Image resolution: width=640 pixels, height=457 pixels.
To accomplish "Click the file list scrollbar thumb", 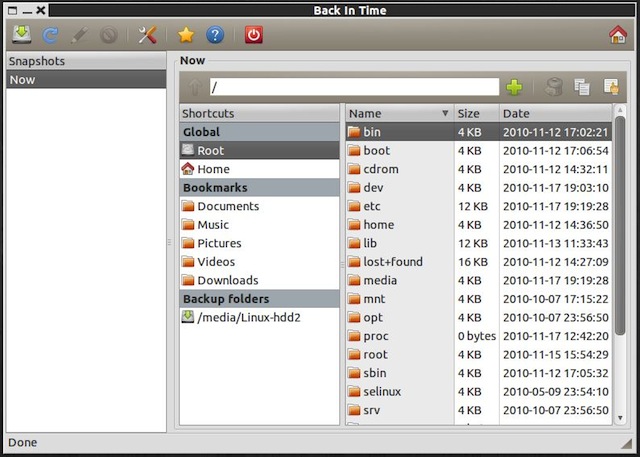I will point(620,225).
